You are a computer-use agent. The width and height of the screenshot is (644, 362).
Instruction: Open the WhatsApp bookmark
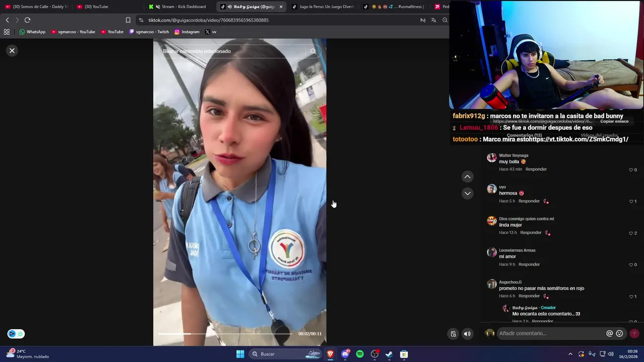click(32, 32)
